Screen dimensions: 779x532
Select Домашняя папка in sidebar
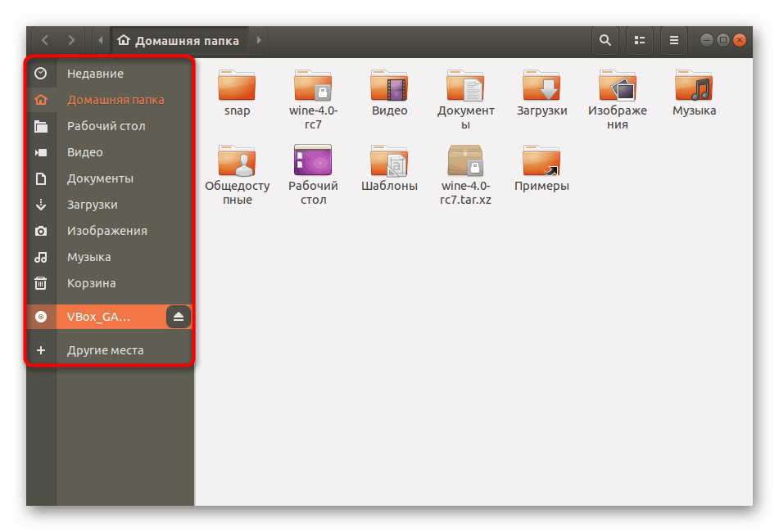[110, 100]
